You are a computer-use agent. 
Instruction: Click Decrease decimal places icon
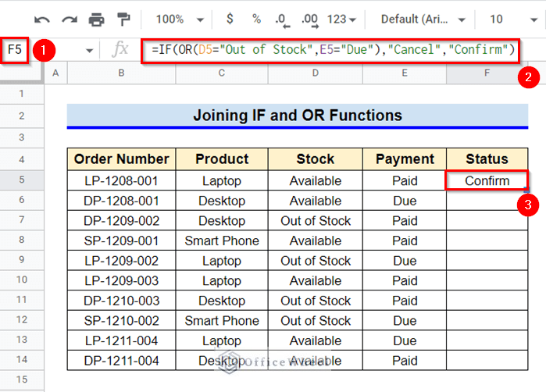(282, 20)
